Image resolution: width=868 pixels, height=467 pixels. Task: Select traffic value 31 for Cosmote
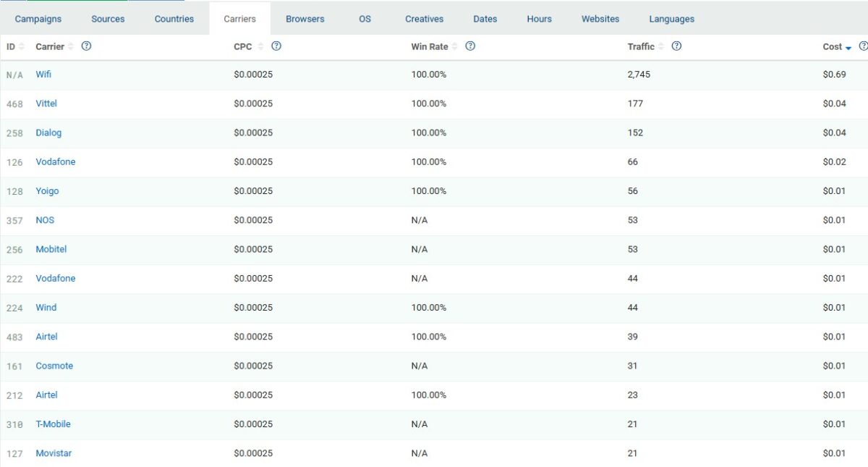632,366
